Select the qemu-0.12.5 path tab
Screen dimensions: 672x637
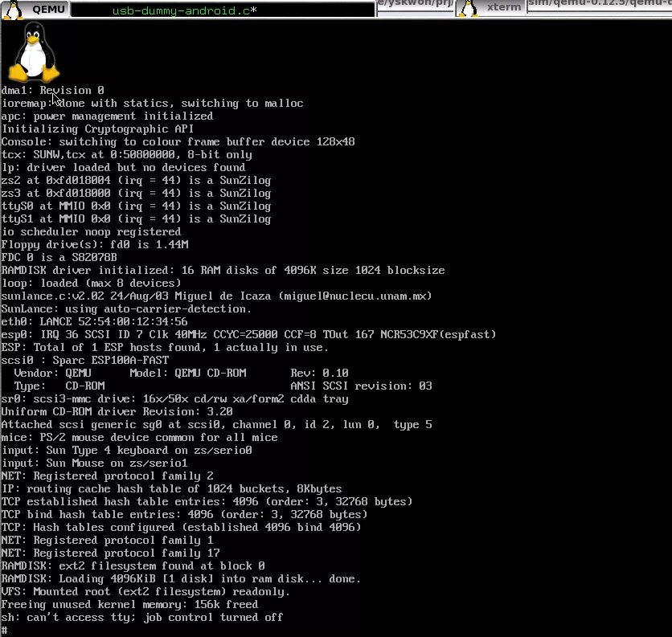tap(600, 5)
